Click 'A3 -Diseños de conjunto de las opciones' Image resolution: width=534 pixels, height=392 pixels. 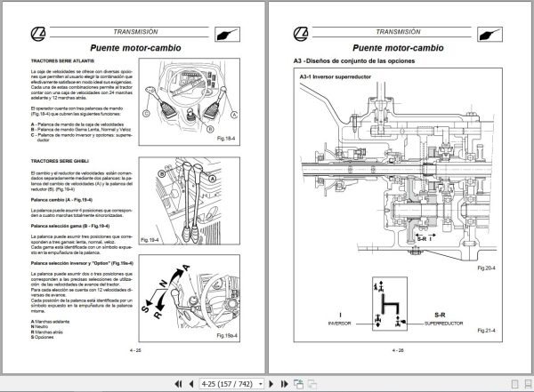pyautogui.click(x=354, y=61)
